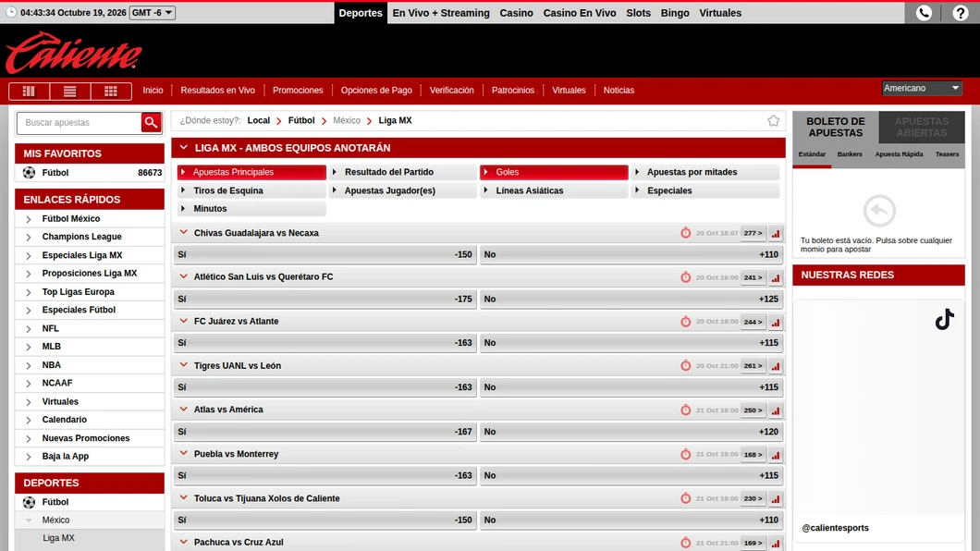This screenshot has height=551, width=980.
Task: Select the Teasers bet slip tab
Action: [947, 154]
